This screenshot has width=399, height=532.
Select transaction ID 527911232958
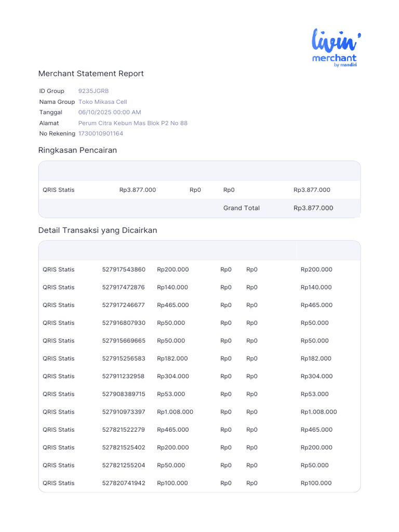(123, 376)
